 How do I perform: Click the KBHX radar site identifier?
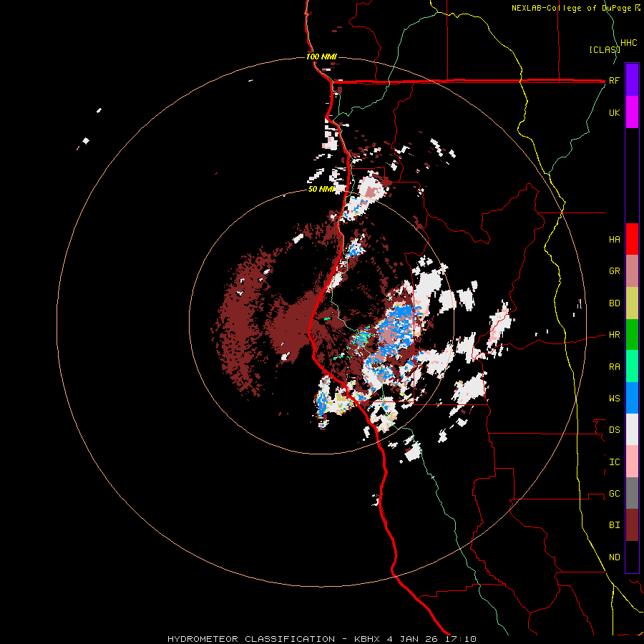click(x=368, y=639)
